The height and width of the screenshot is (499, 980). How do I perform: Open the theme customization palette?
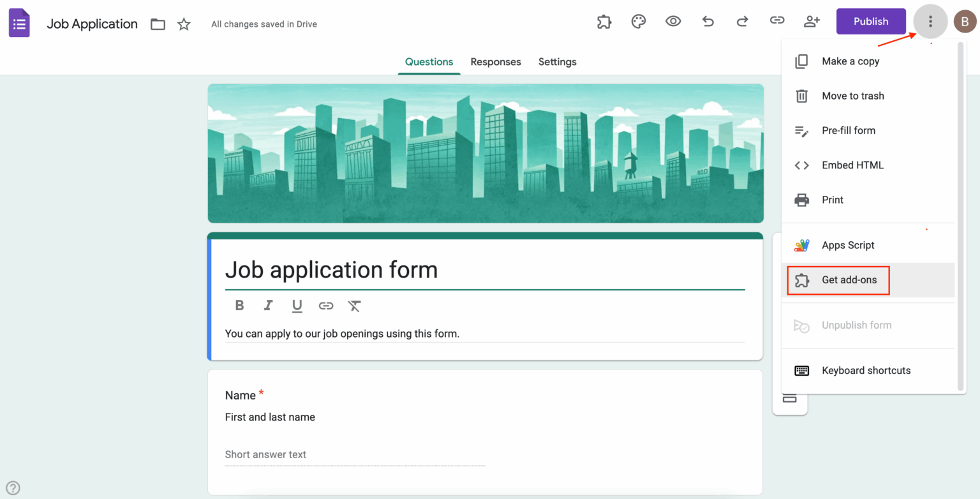639,21
